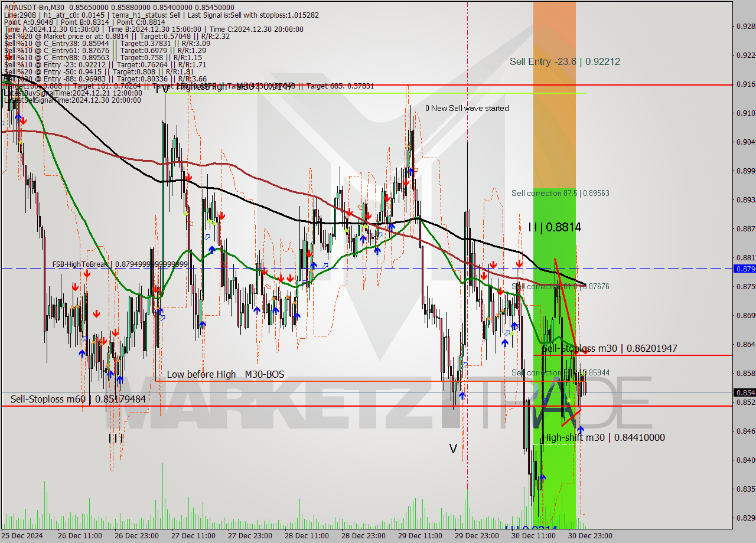Screen dimensions: 756x543
Task: Click the 0.835 price axis label
Action: (x=745, y=489)
